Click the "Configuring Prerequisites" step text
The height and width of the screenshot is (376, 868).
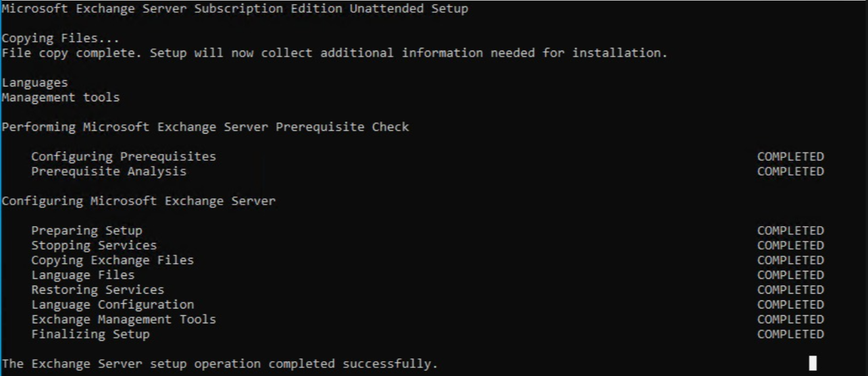pyautogui.click(x=123, y=157)
